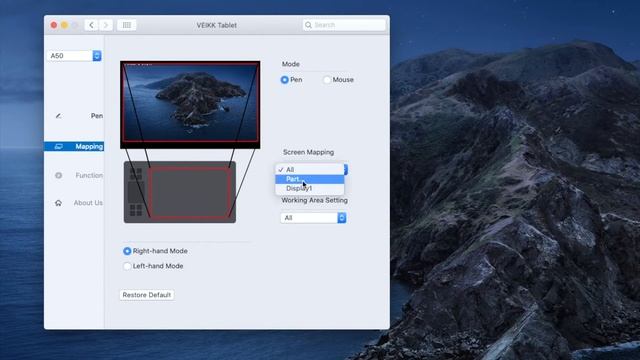This screenshot has width=640, height=360.
Task: Open the Working Area Setting dropdown
Action: click(x=313, y=218)
